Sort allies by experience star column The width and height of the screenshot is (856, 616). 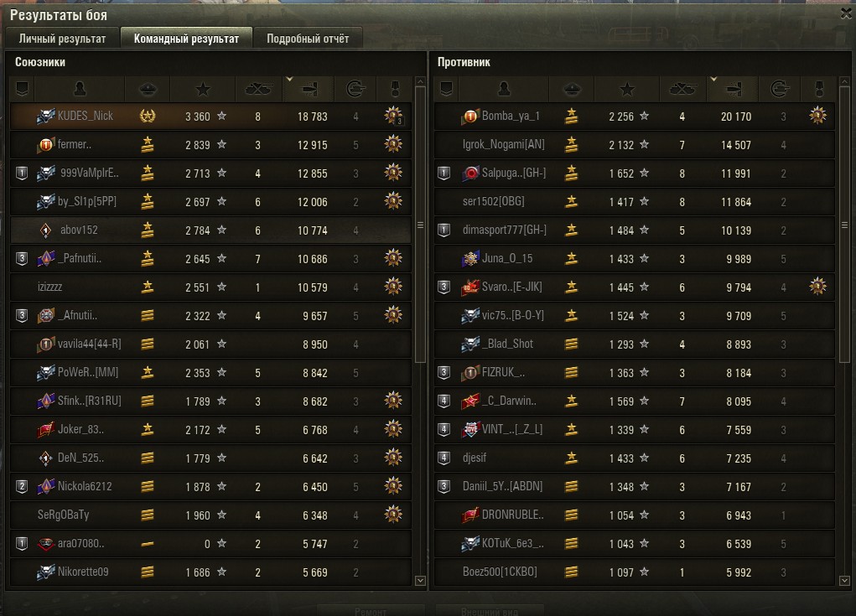click(x=203, y=89)
